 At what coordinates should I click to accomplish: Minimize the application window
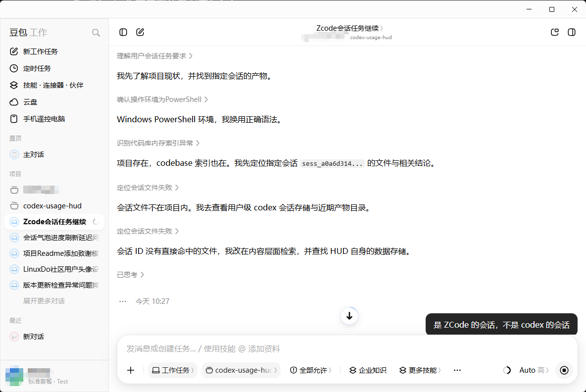pos(529,9)
